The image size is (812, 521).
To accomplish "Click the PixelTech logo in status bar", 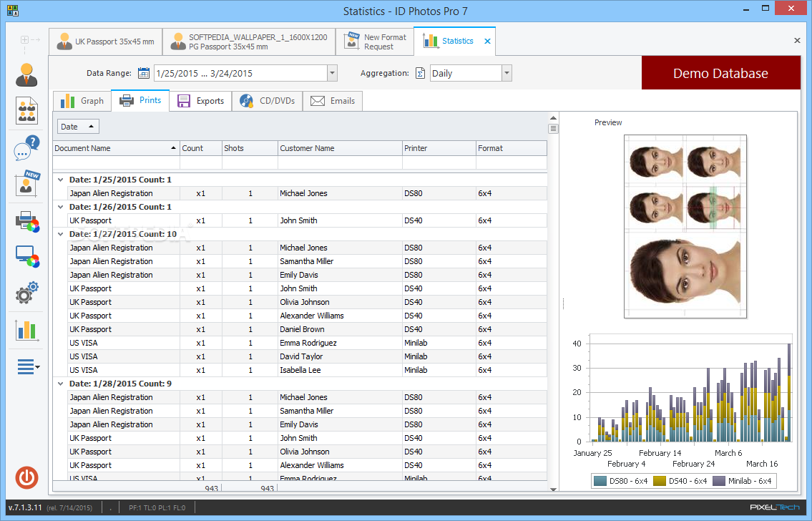I will [x=775, y=507].
